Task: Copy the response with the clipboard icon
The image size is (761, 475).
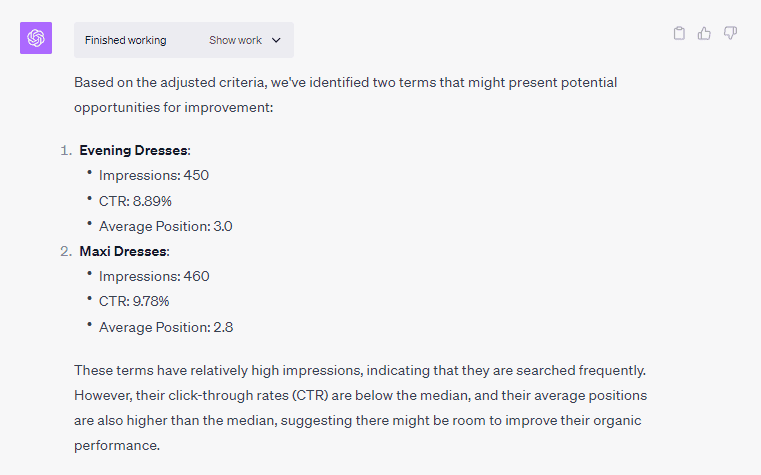Action: pos(679,33)
